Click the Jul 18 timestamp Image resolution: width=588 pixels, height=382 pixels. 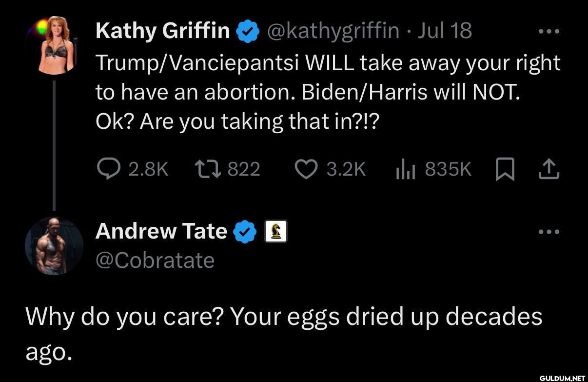point(445,31)
